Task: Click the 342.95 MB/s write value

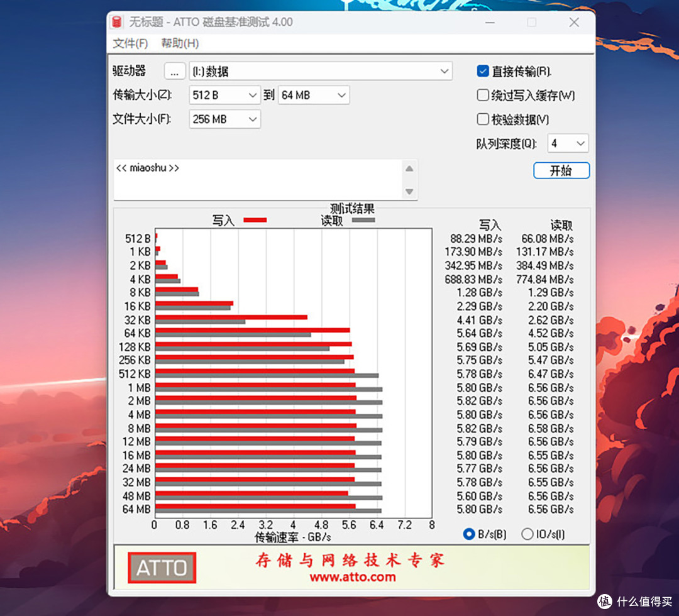Action: coord(473,266)
